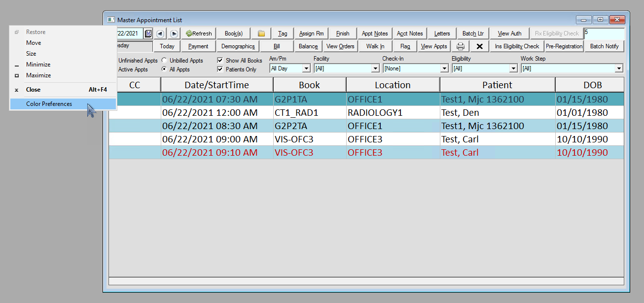
Task: Go to next day arrow
Action: click(174, 34)
